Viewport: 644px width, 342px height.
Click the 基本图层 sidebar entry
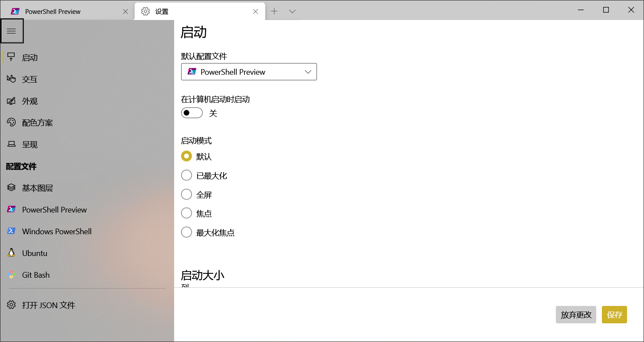pyautogui.click(x=37, y=188)
